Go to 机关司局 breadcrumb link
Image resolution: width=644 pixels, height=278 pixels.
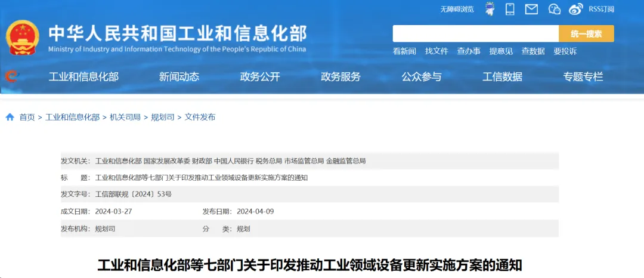tap(125, 118)
